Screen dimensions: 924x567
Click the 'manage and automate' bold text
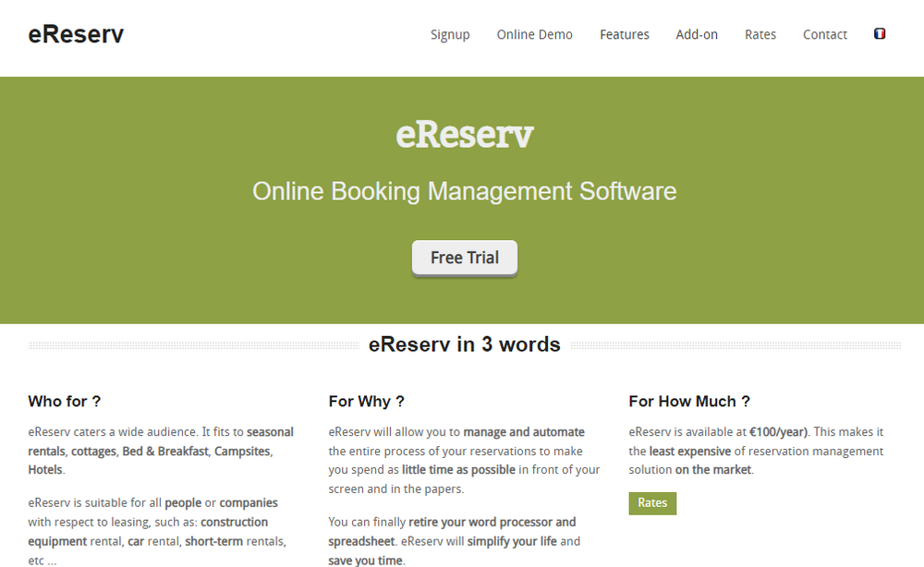[524, 431]
